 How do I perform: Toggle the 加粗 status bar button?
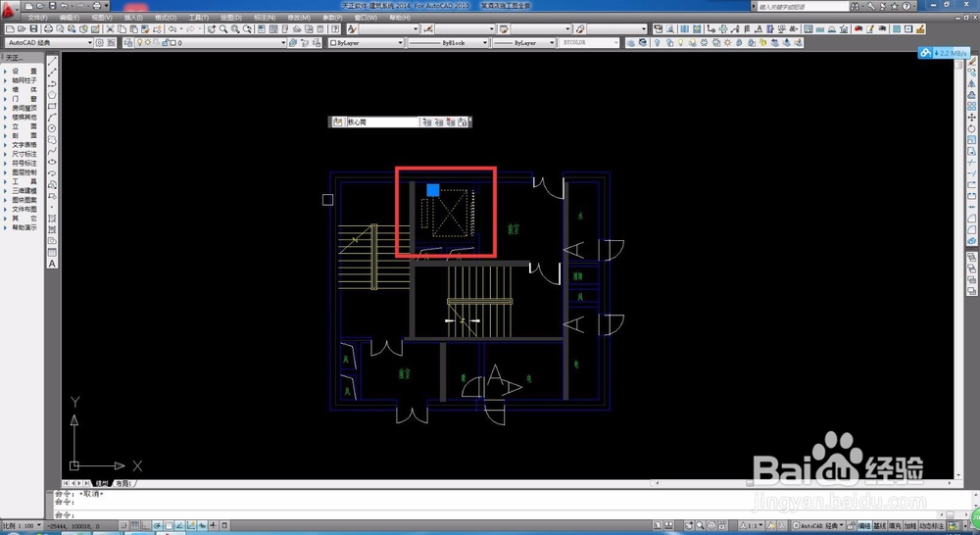910,525
